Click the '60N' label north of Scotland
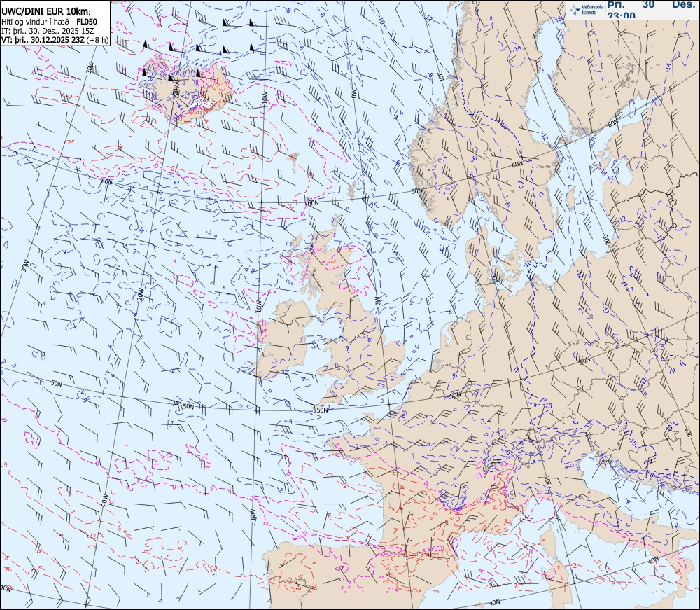Image resolution: width=700 pixels, height=610 pixels. point(314,202)
